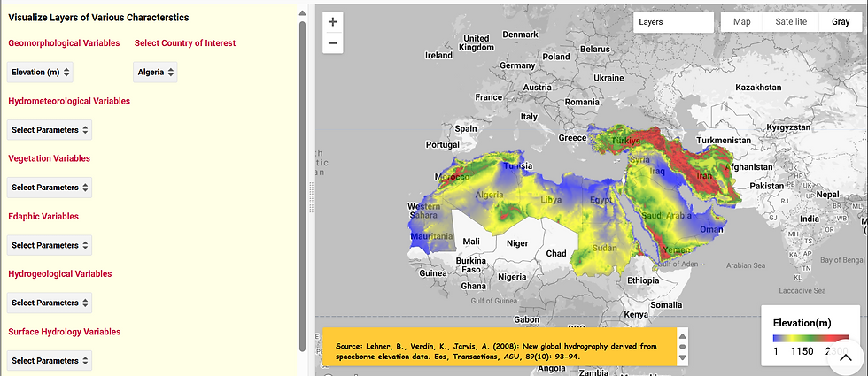Click the Hydrogeological Variables heading
Screen dimensions: 868x376
coord(60,273)
